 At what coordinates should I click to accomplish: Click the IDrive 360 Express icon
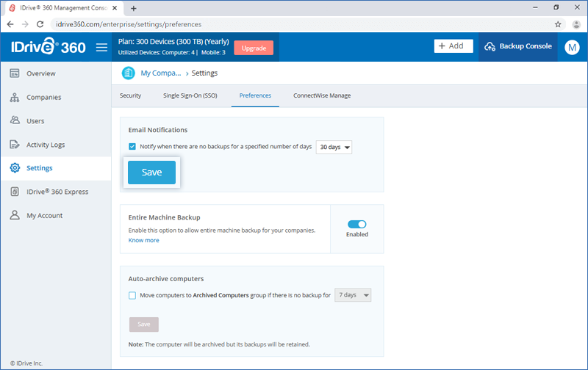14,192
